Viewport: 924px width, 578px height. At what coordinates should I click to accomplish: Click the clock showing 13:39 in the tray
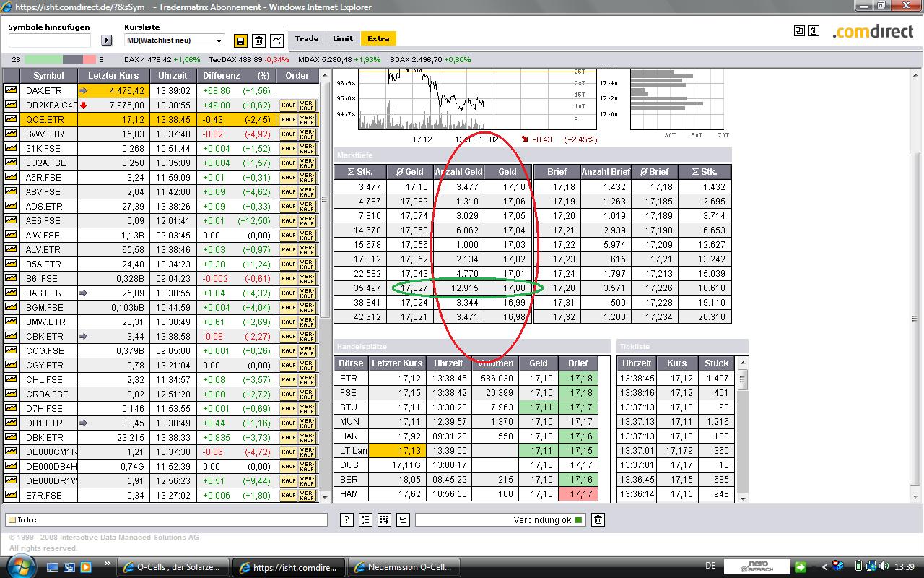[905, 566]
